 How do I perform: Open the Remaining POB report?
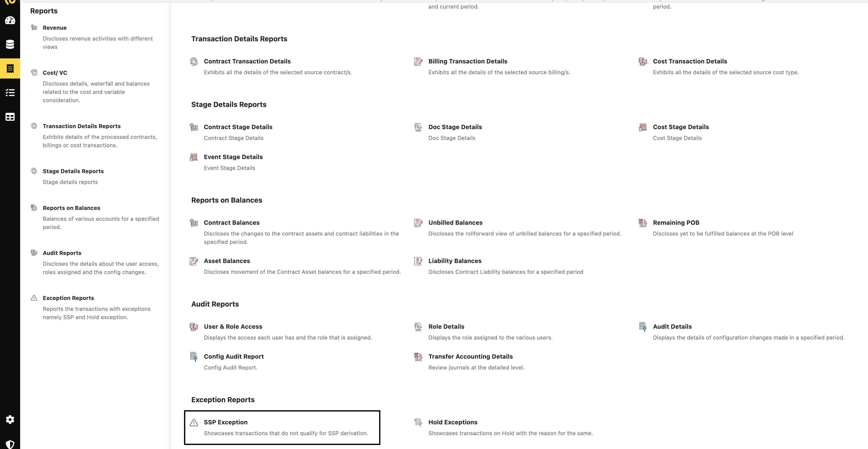pos(676,223)
